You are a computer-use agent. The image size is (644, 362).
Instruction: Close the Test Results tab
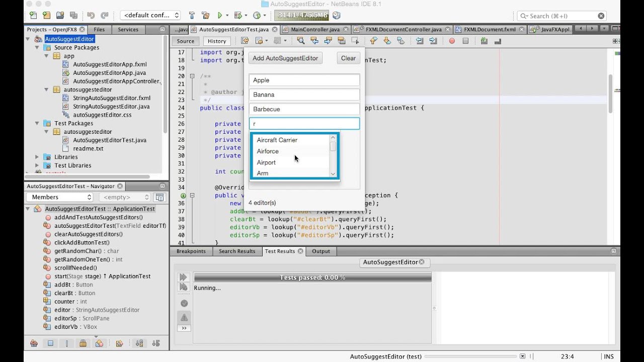(x=300, y=251)
